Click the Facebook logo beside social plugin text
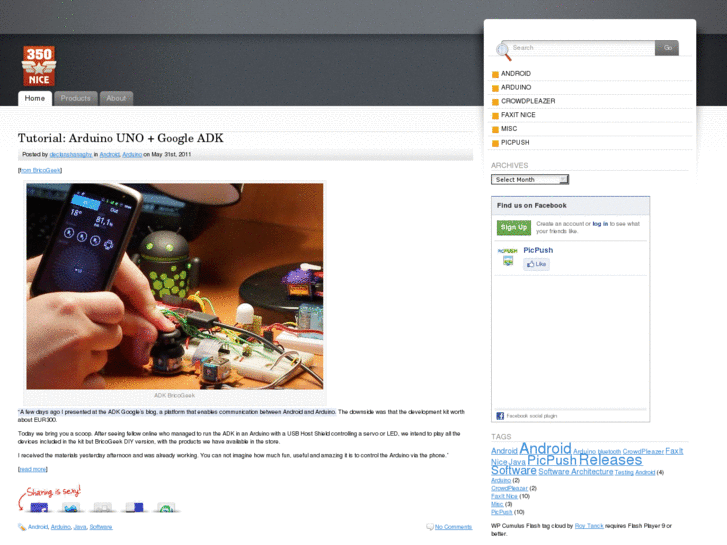The height and width of the screenshot is (545, 727). click(500, 416)
